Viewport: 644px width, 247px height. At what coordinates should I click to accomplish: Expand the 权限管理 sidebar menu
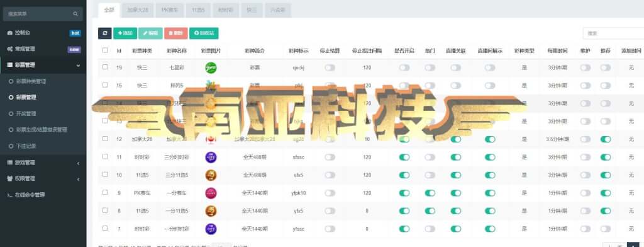(43, 179)
